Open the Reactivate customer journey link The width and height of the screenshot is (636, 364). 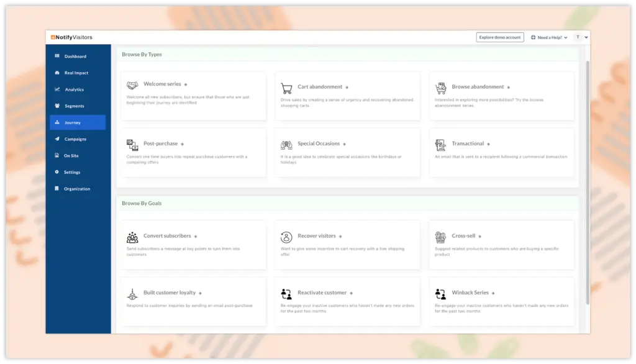[322, 293]
